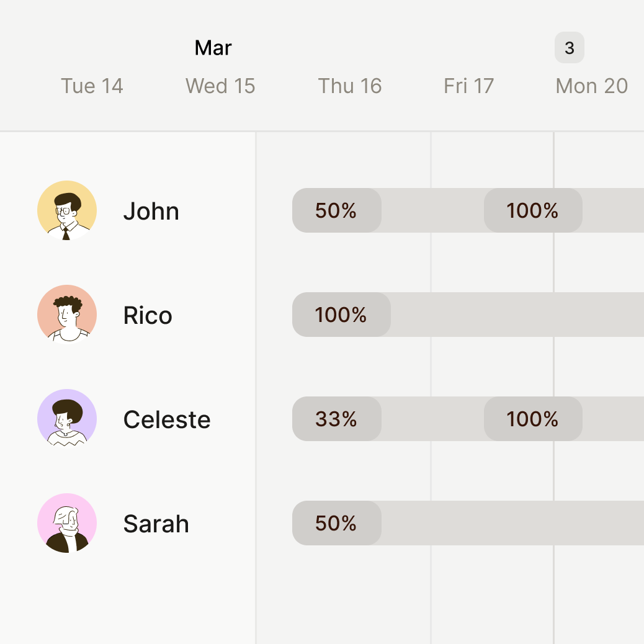Click Rico's curly-haired avatar

[x=67, y=315]
